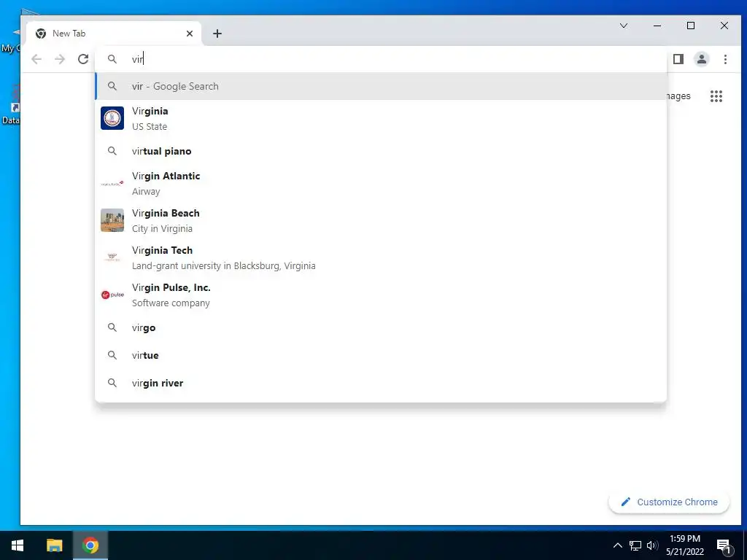Click the new tab plus button

coord(217,34)
